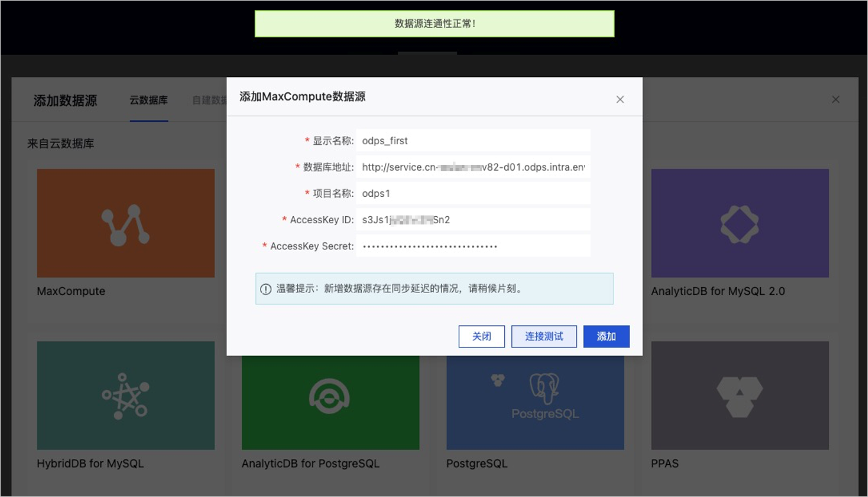Click the 来自云数据库 section label
The image size is (868, 497).
[x=60, y=144]
